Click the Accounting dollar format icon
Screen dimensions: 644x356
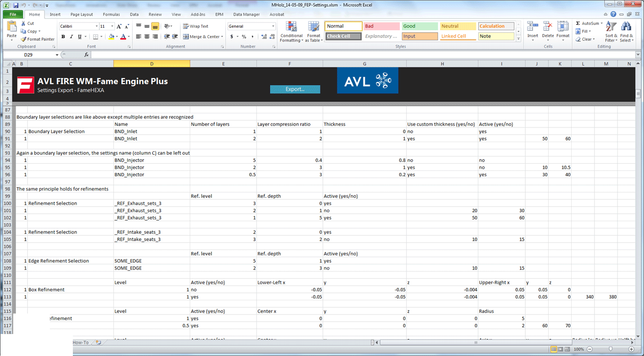(232, 37)
